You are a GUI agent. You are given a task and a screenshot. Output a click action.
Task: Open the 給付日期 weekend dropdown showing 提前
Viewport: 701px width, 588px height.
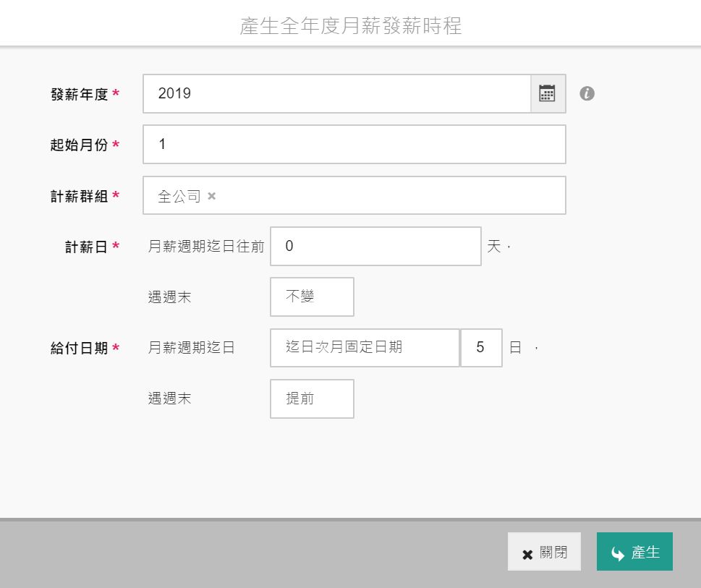coord(312,399)
